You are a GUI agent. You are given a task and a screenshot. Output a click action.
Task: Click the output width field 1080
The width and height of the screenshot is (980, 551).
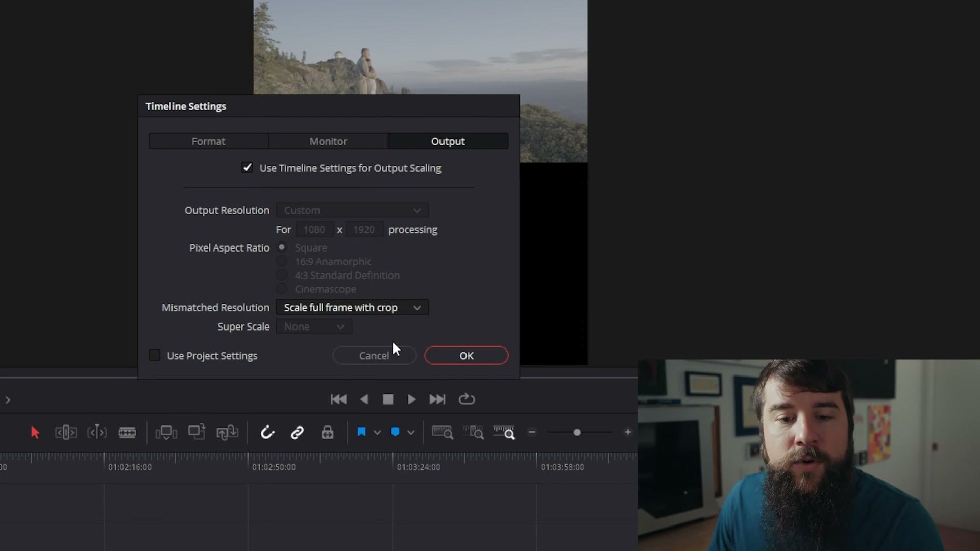click(x=314, y=230)
